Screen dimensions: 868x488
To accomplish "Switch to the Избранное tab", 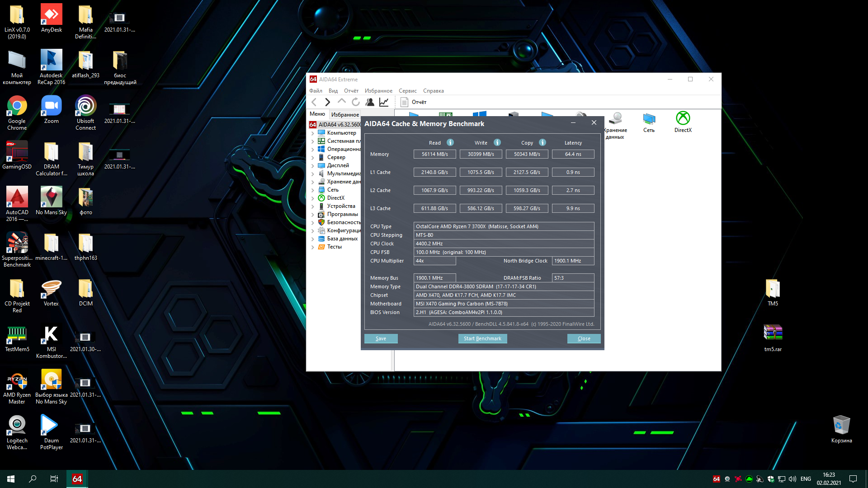I will pos(345,114).
